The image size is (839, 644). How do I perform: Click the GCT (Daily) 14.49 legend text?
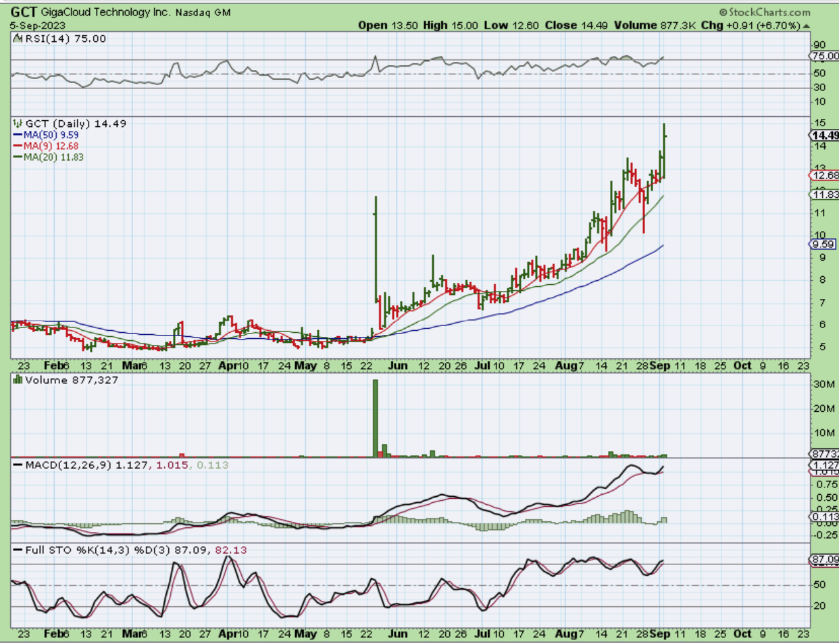point(76,124)
